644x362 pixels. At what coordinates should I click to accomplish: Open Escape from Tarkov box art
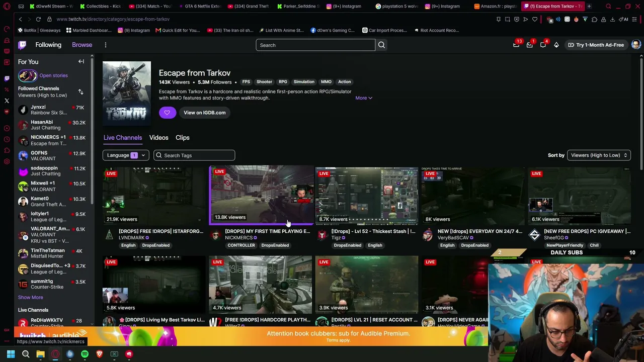click(x=127, y=93)
